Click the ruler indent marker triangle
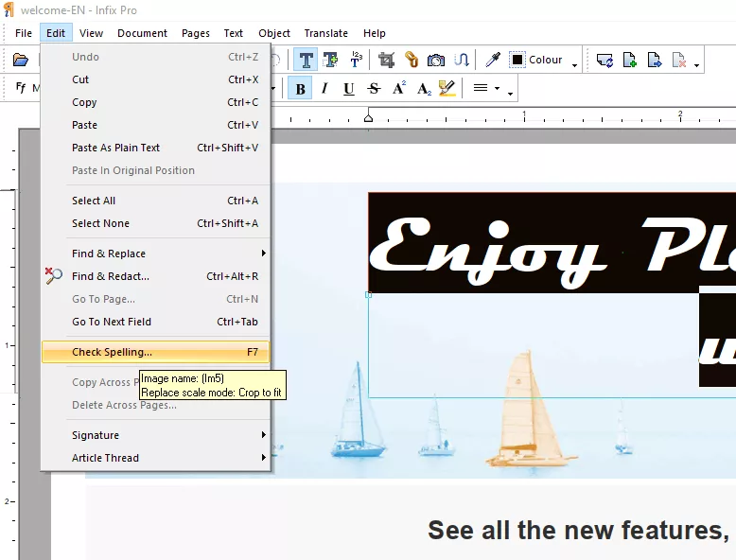The width and height of the screenshot is (736, 560). point(368,117)
